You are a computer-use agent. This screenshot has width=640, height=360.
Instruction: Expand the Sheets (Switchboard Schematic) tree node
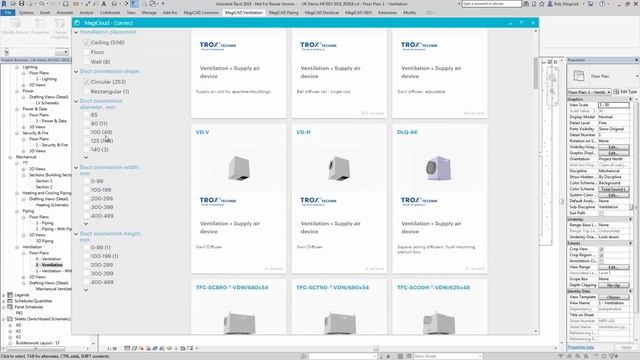(4, 319)
